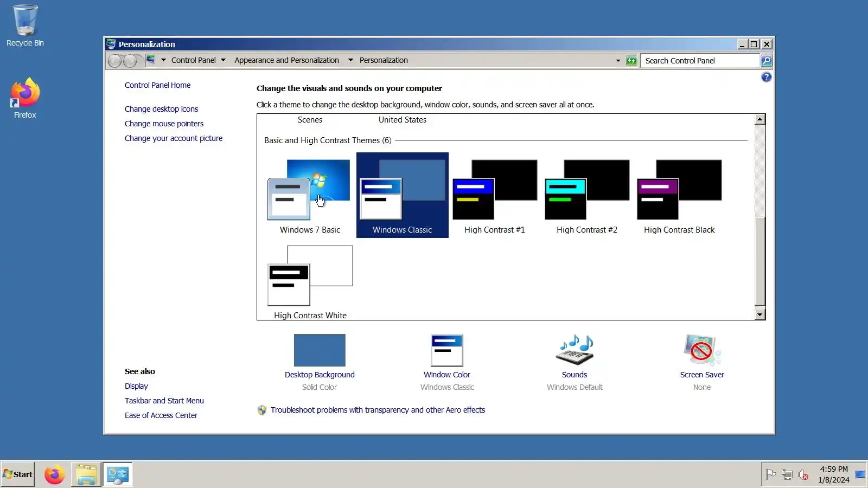Open Change your account picture link
The image size is (868, 488).
174,138
